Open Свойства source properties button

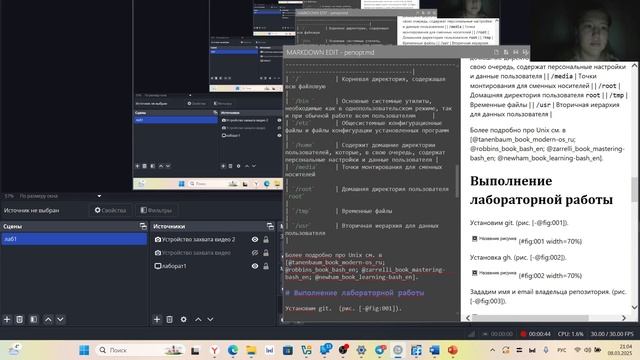(x=110, y=210)
